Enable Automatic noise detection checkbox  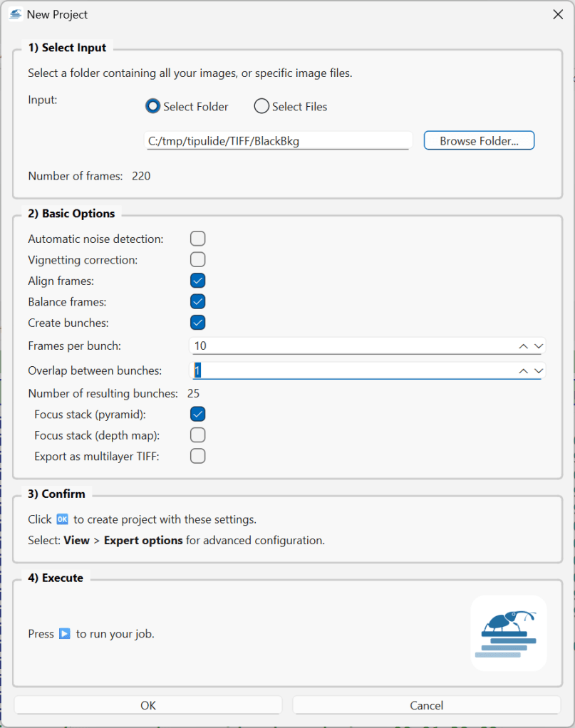click(197, 239)
